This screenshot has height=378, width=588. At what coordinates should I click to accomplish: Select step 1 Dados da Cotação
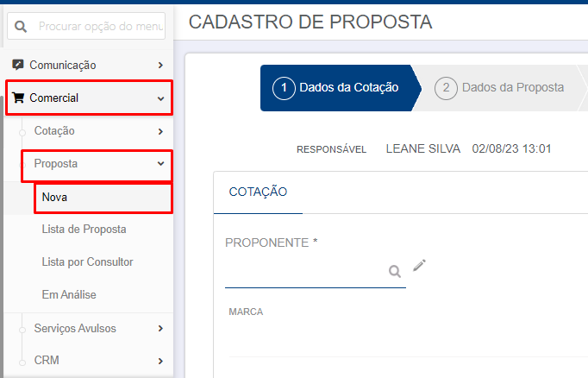341,88
